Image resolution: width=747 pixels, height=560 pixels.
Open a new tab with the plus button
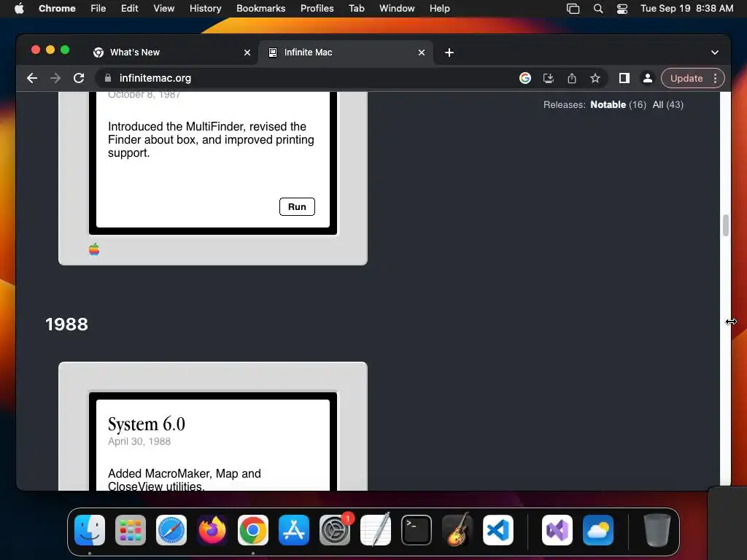click(x=449, y=52)
